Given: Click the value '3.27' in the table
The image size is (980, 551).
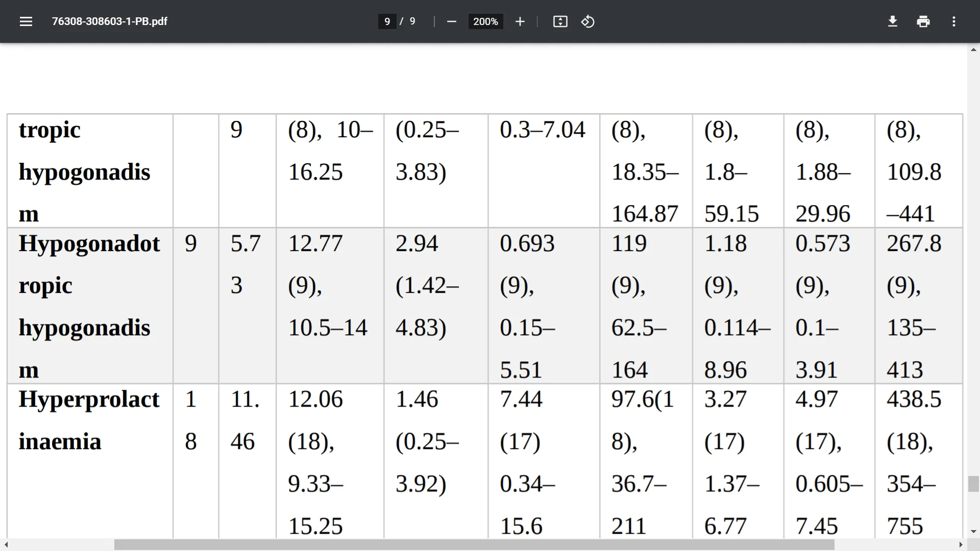Looking at the screenshot, I should click(725, 399).
